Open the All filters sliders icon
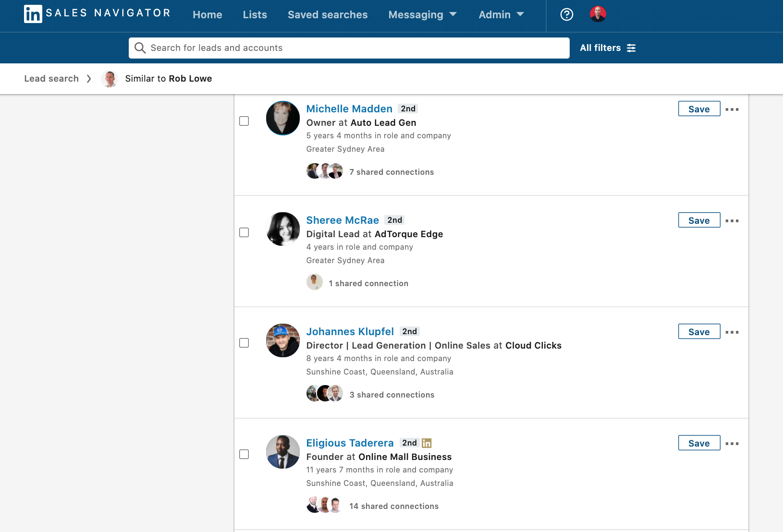The width and height of the screenshot is (783, 532). click(631, 48)
